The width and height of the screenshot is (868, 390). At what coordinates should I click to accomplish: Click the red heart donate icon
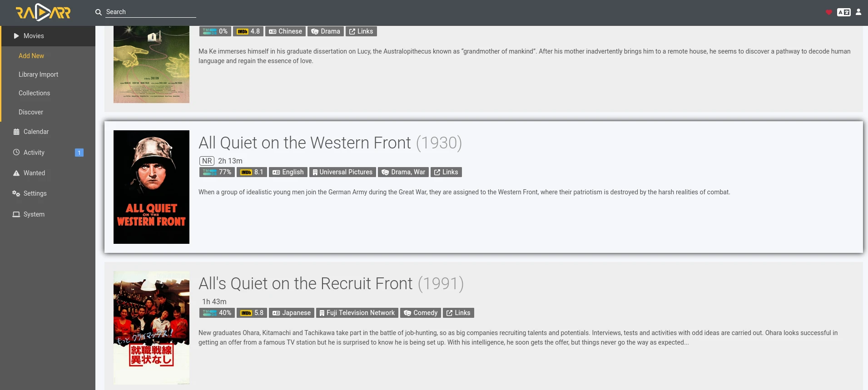point(829,12)
